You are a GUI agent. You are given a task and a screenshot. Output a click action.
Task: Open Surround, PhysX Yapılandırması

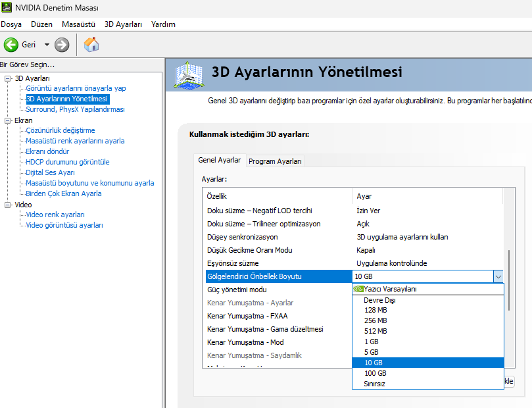tap(76, 109)
